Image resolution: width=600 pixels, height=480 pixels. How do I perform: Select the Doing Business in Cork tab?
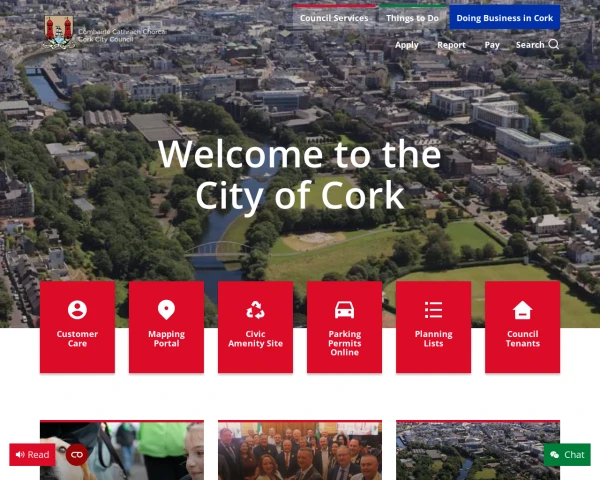coord(504,18)
